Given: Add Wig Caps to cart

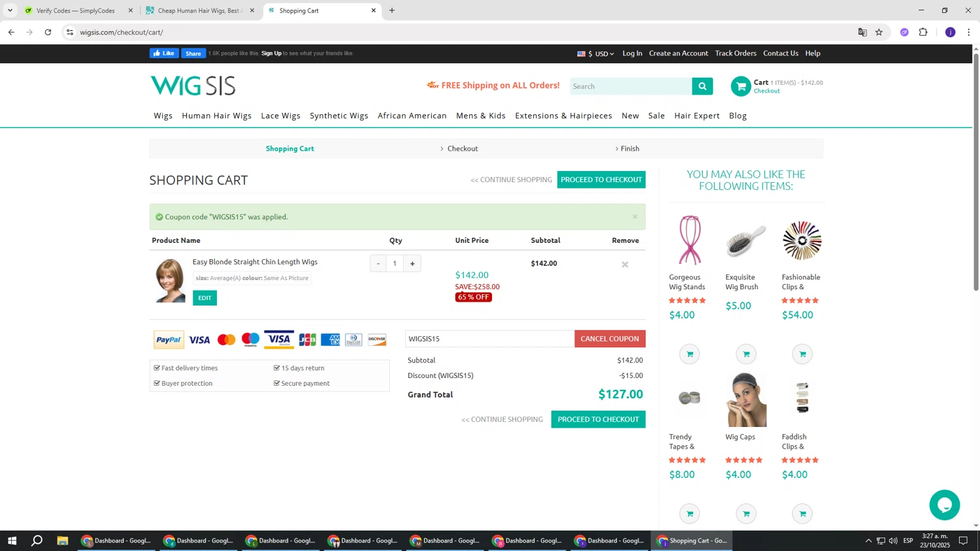Looking at the screenshot, I should (x=745, y=514).
